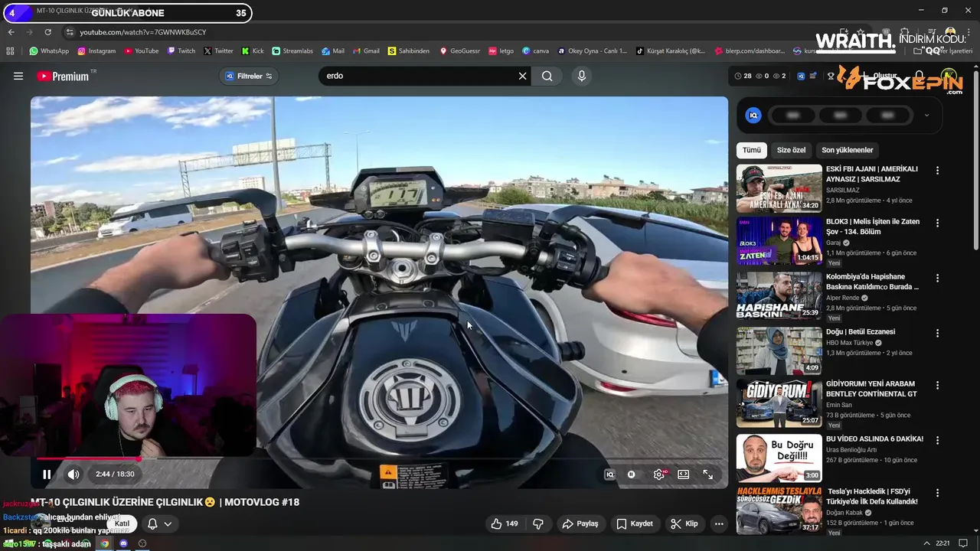Go to YouTube Premium home logo
This screenshot has height=551, width=980.
click(63, 77)
